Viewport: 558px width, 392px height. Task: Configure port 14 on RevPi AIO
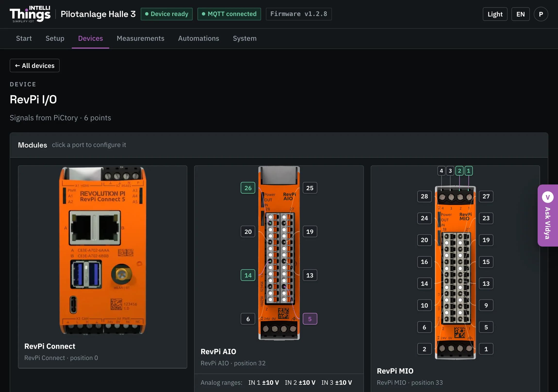(248, 275)
